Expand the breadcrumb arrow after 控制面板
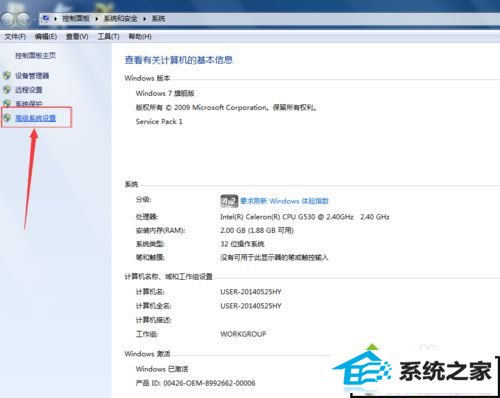 [97, 19]
